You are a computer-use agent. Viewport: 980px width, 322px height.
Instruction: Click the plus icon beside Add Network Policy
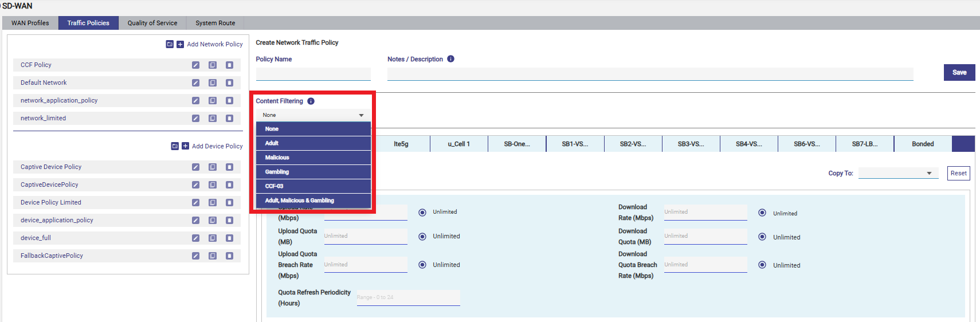pos(180,44)
